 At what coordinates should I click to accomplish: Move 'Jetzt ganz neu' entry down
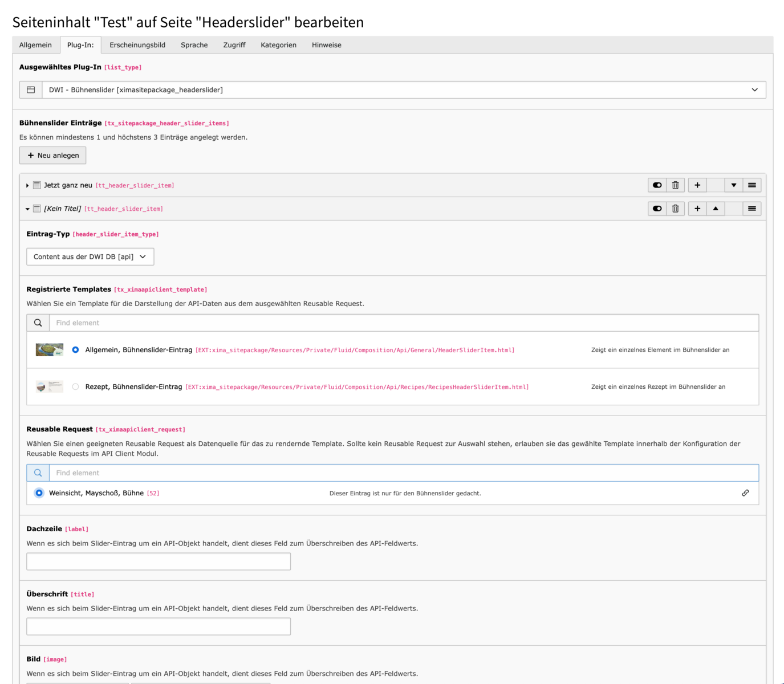pyautogui.click(x=733, y=185)
